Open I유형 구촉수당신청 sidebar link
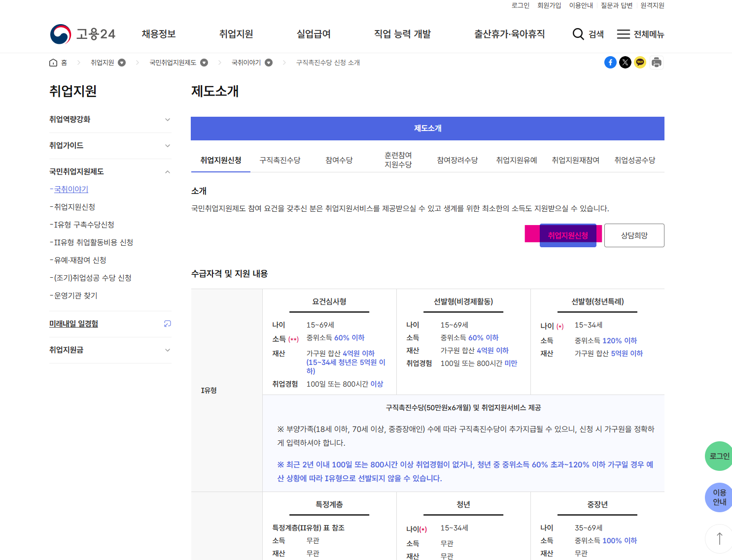The image size is (732, 560). pos(84,225)
